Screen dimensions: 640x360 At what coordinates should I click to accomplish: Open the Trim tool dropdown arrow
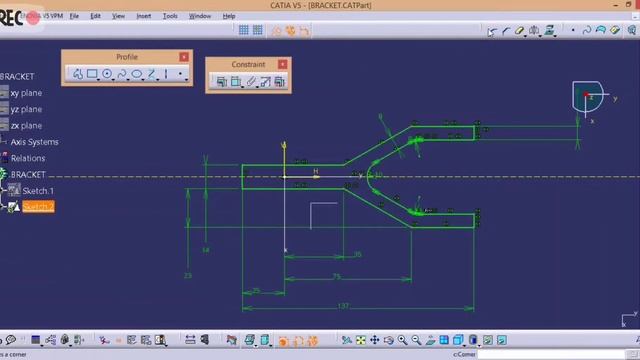(x=525, y=36)
